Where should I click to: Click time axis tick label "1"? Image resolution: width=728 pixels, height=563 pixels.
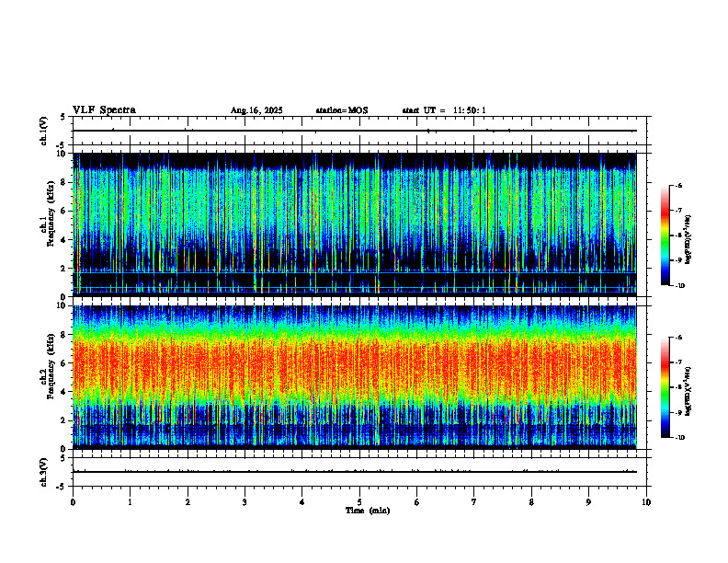(x=130, y=502)
